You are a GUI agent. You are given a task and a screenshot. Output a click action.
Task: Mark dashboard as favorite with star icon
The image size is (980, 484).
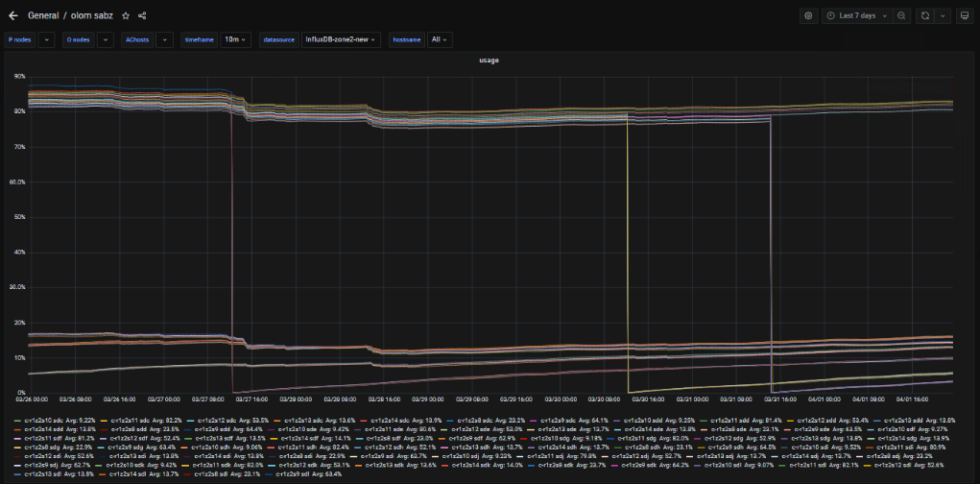coord(126,15)
